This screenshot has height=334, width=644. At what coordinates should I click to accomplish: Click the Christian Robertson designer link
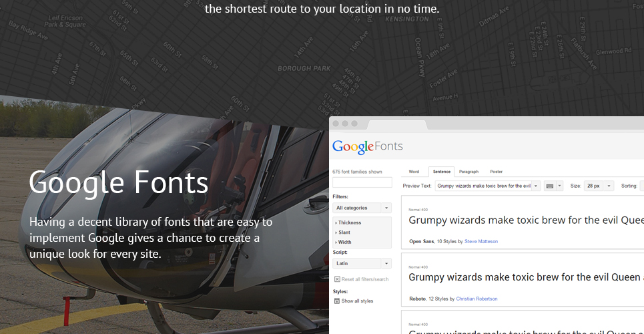point(477,299)
